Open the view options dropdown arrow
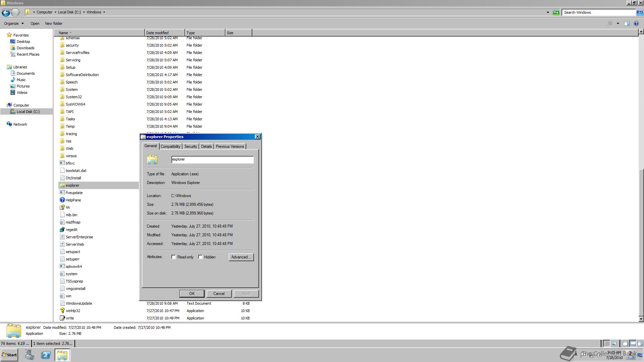 point(618,23)
